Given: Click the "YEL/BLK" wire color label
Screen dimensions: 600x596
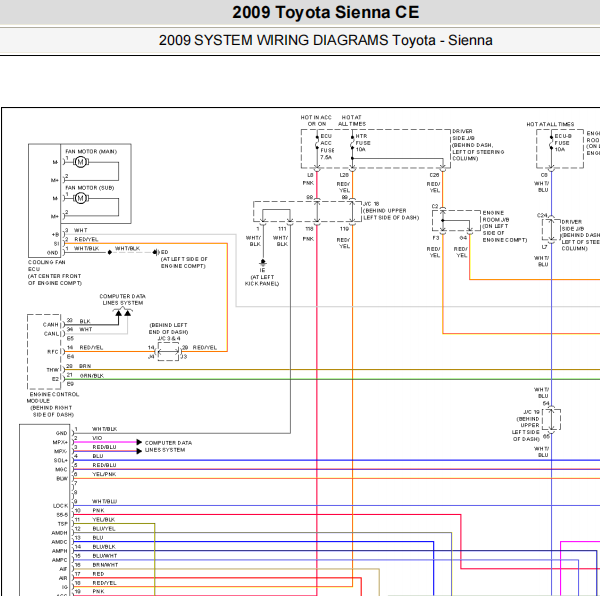Looking at the screenshot, I should (104, 519).
